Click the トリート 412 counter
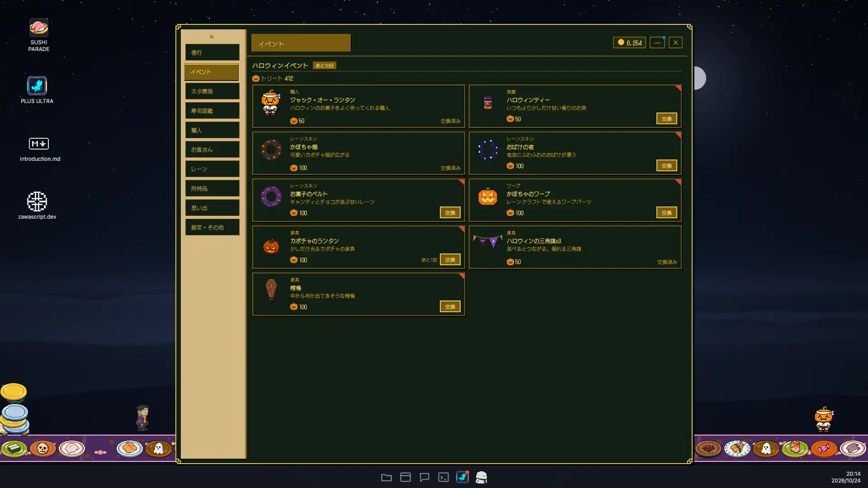The width and height of the screenshot is (868, 488). pos(273,78)
